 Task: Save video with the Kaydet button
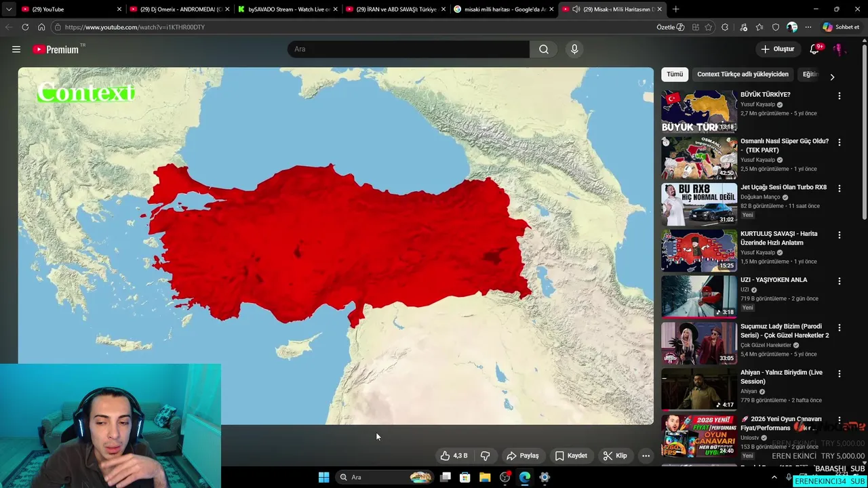click(x=571, y=455)
